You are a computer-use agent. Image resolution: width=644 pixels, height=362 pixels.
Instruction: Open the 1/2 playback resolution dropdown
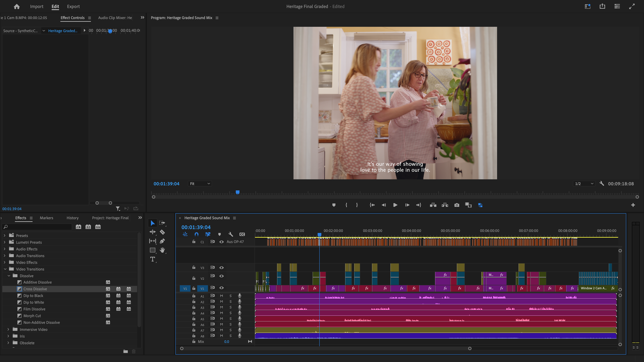point(584,184)
